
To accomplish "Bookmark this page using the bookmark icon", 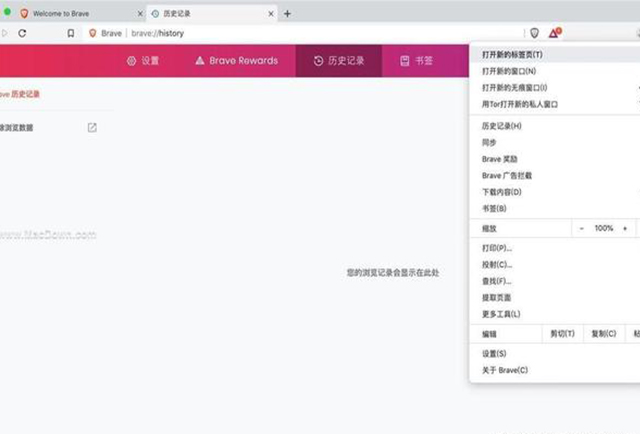I will 71,33.
